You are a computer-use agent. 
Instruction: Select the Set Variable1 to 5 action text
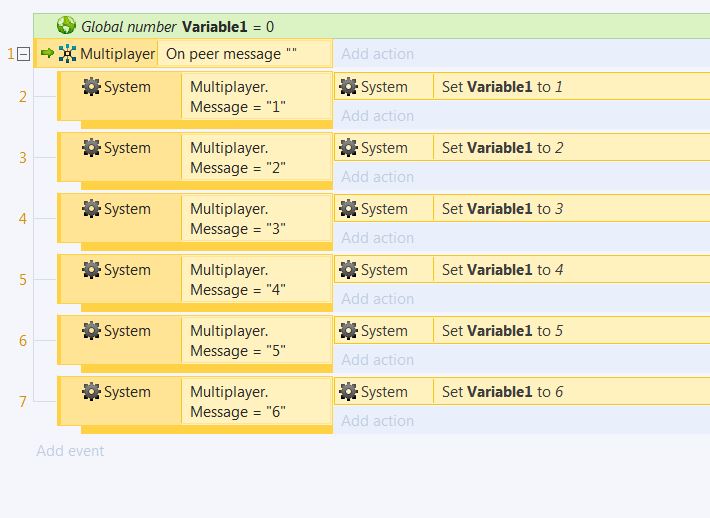click(x=503, y=331)
